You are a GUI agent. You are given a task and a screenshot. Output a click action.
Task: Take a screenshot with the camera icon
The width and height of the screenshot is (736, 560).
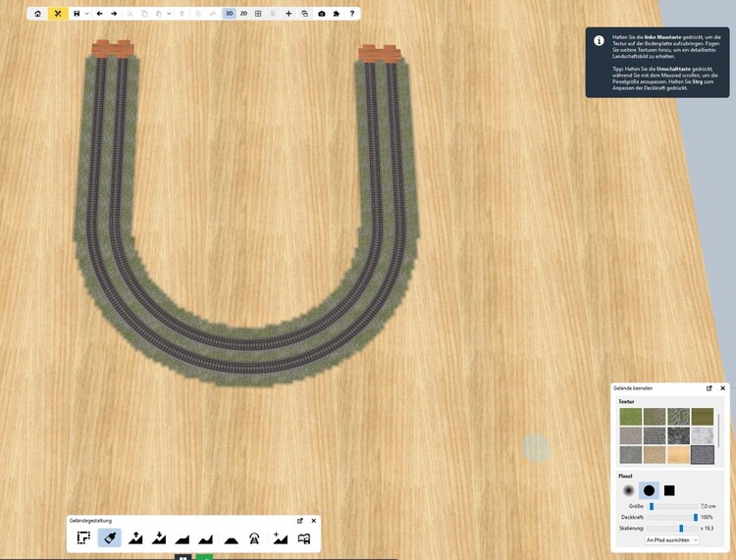(x=322, y=14)
